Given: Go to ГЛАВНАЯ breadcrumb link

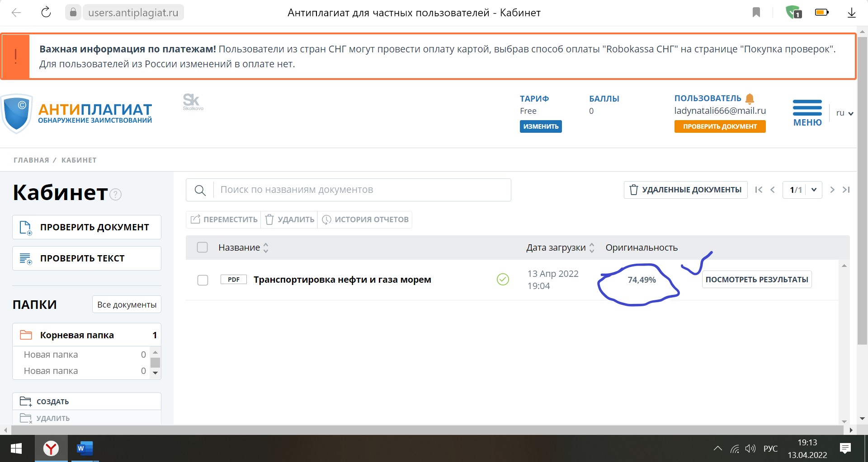Looking at the screenshot, I should click(x=31, y=160).
